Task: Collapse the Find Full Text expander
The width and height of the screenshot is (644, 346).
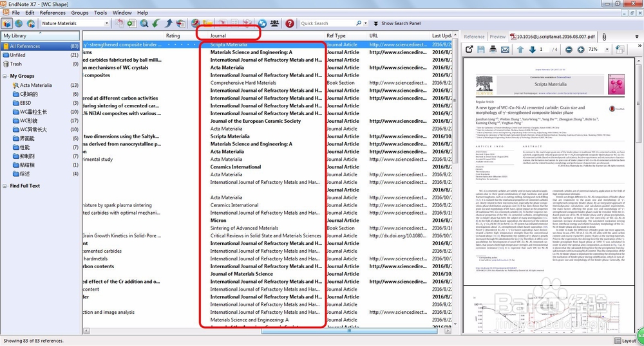Action: pyautogui.click(x=5, y=186)
